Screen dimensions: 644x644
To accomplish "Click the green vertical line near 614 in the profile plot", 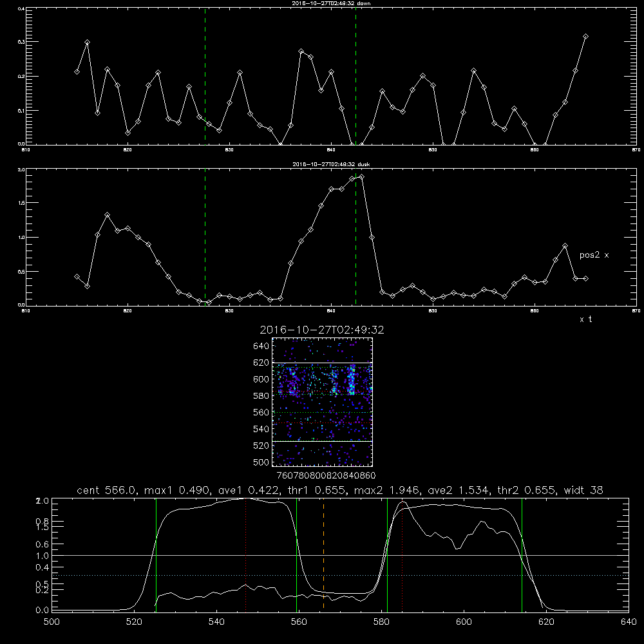I will coord(522,554).
